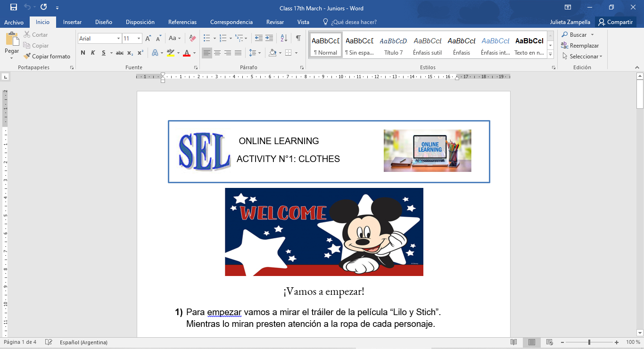Click the 100 % zoom level indicator
The height and width of the screenshot is (349, 644).
point(633,342)
